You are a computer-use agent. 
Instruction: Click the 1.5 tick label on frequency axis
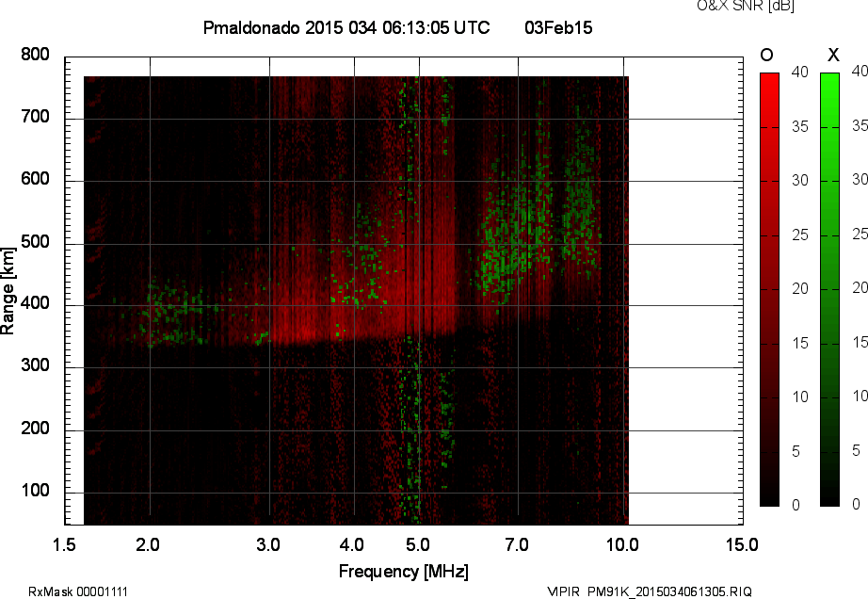click(x=64, y=545)
